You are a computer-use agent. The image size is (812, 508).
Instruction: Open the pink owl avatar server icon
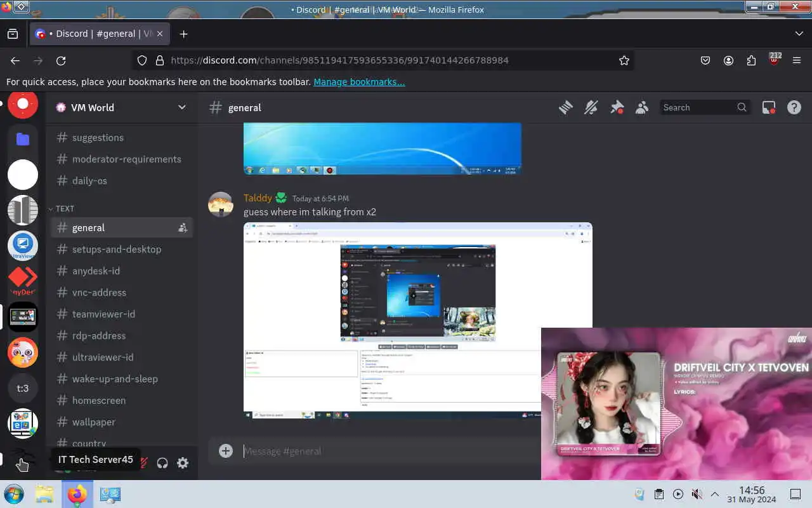click(23, 352)
